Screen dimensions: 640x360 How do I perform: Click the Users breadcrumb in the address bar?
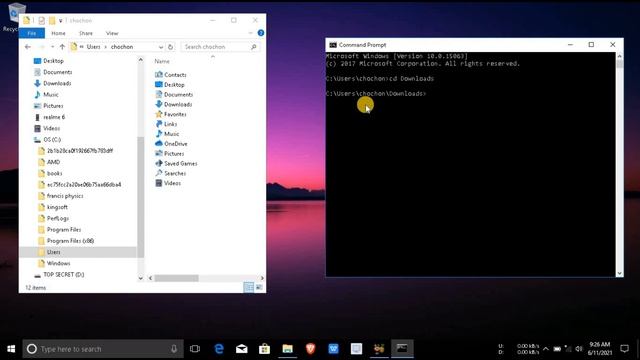[x=93, y=47]
